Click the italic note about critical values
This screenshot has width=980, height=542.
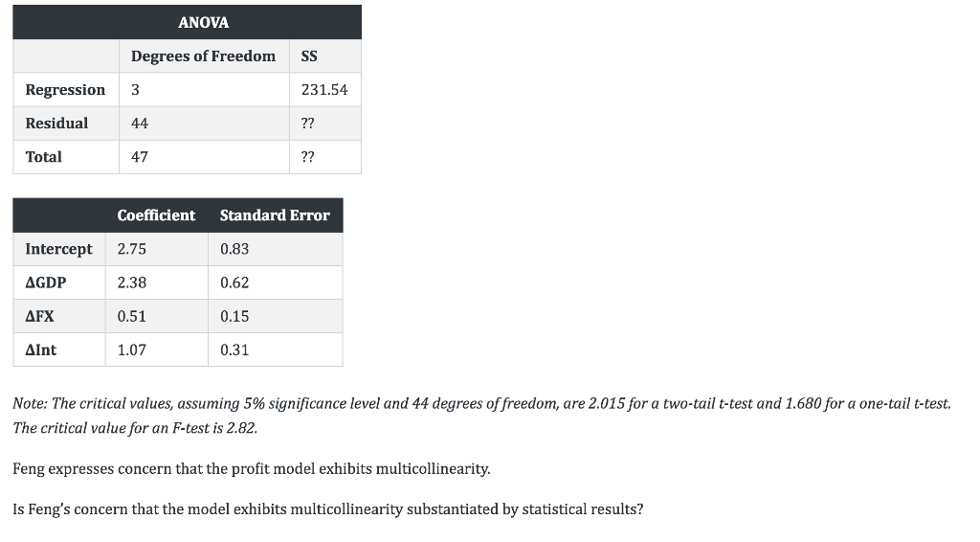(481, 416)
